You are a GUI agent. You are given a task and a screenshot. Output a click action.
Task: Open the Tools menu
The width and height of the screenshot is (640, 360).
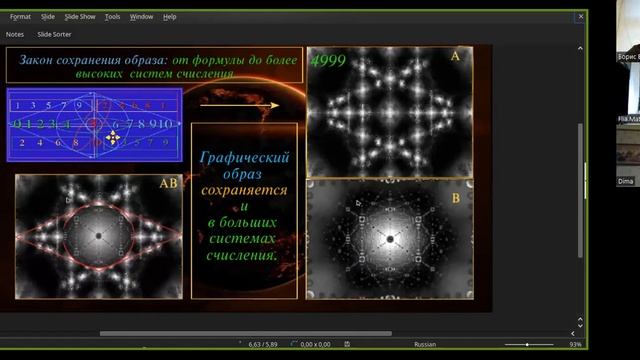(x=112, y=17)
